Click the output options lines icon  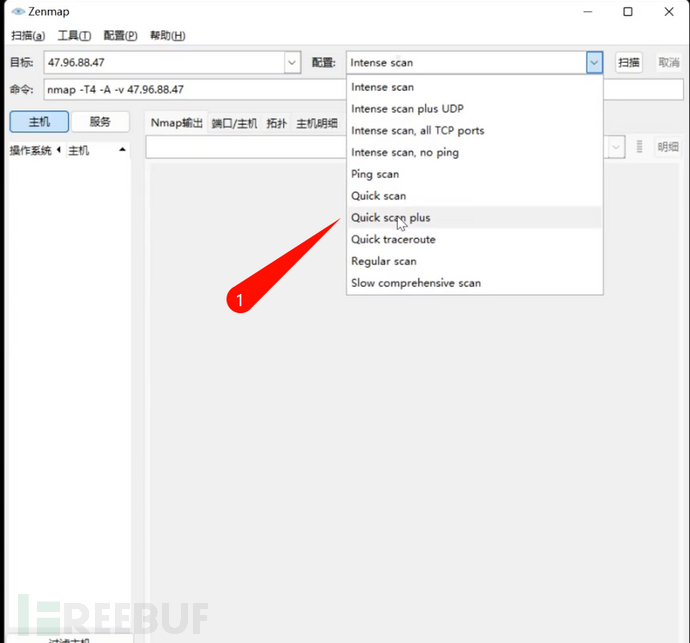point(639,147)
